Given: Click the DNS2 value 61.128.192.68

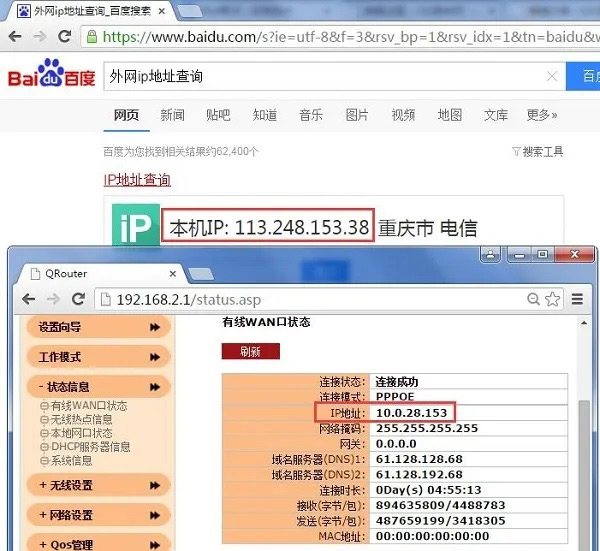Looking at the screenshot, I should point(419,474).
